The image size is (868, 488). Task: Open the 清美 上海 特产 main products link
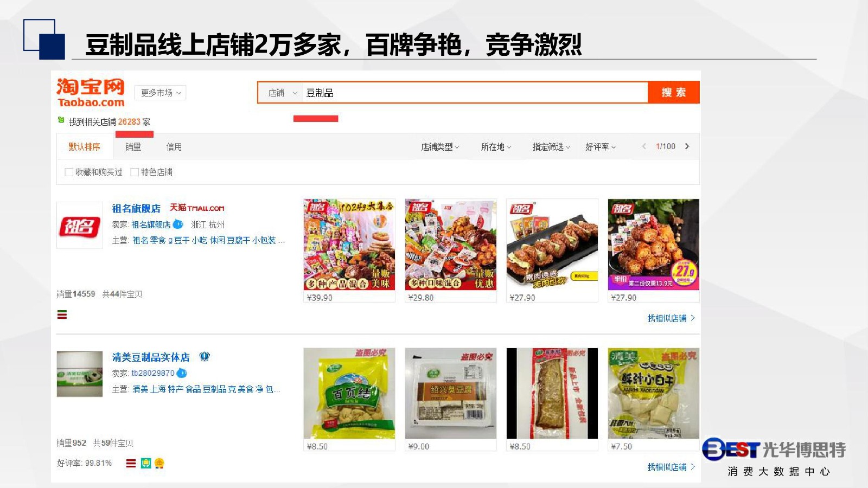point(206,389)
